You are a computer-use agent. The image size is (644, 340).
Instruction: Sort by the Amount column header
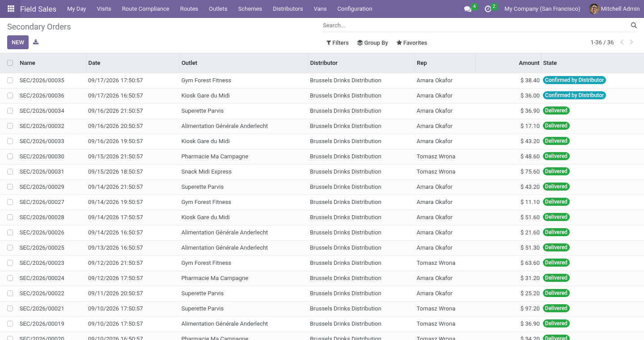pos(508,63)
